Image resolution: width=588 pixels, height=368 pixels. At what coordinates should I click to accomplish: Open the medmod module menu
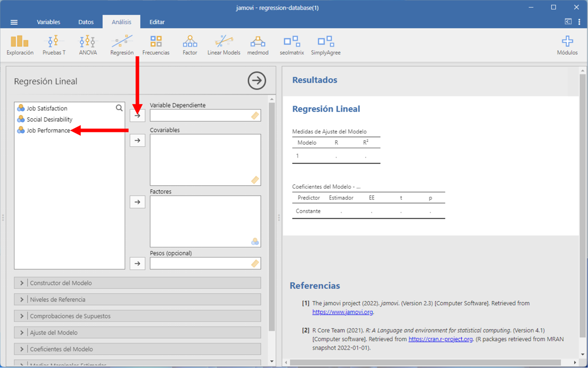pos(258,45)
